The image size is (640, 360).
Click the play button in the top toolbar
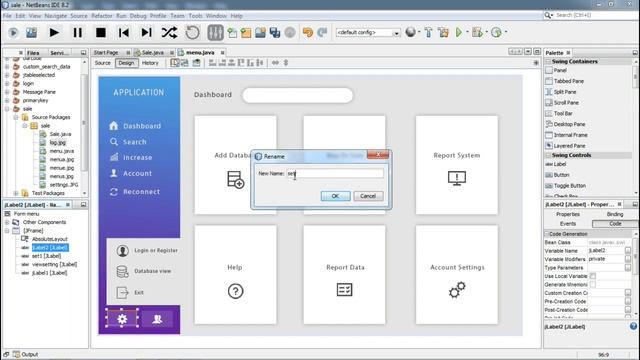click(x=54, y=33)
